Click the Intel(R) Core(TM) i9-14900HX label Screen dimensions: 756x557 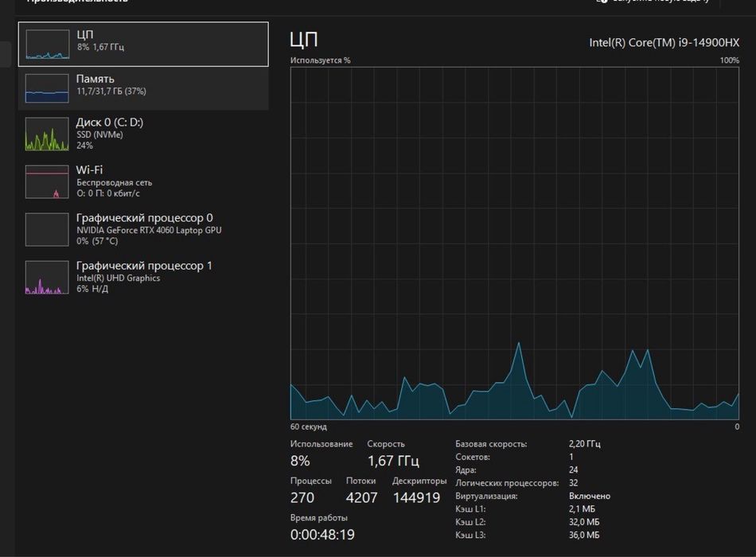point(664,42)
